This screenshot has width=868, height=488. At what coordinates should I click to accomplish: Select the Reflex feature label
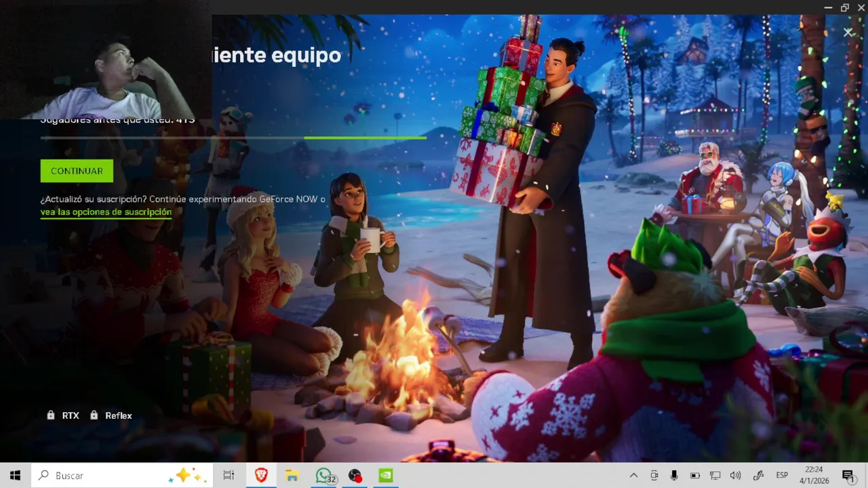119,415
